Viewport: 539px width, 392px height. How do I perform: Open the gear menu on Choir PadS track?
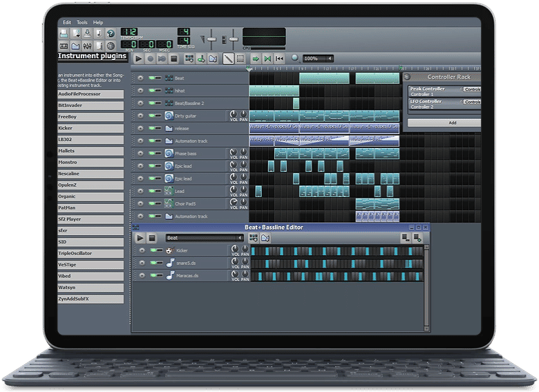pos(140,203)
